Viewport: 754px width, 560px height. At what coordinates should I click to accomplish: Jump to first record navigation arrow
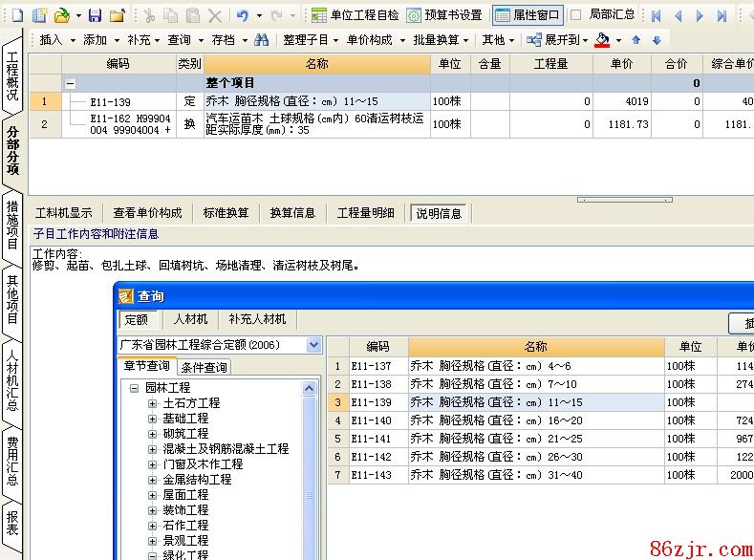click(657, 15)
